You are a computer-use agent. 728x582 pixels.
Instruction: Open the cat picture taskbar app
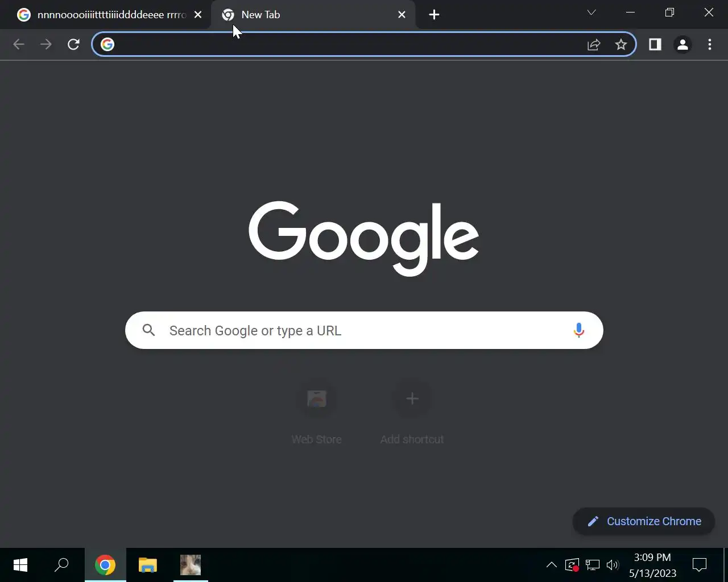click(191, 565)
